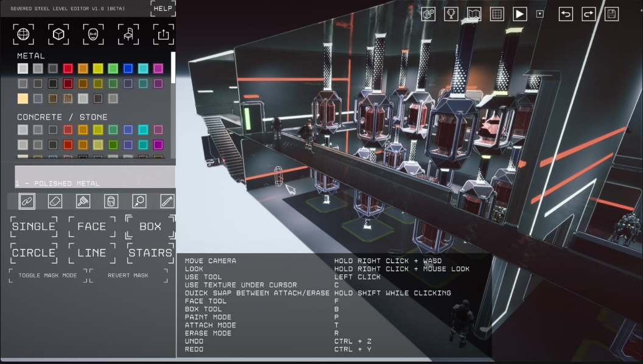643x364 pixels.
Task: Click the USE TEXTURE UNDER CURSOR help row
Action: (262, 285)
